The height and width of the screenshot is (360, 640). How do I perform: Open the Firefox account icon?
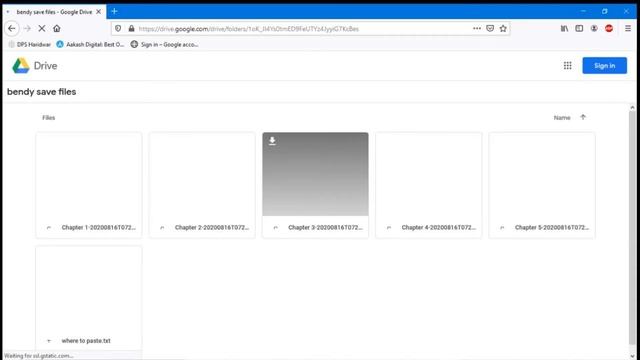594,28
